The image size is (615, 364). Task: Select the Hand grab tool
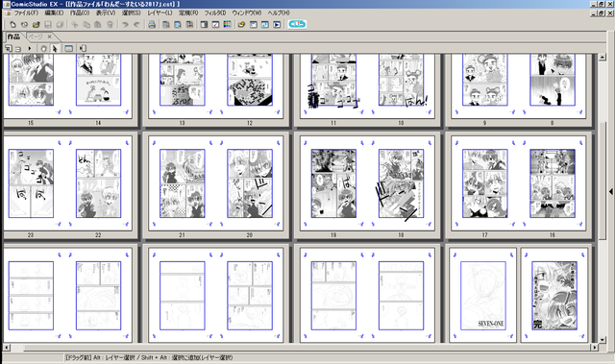[43, 49]
